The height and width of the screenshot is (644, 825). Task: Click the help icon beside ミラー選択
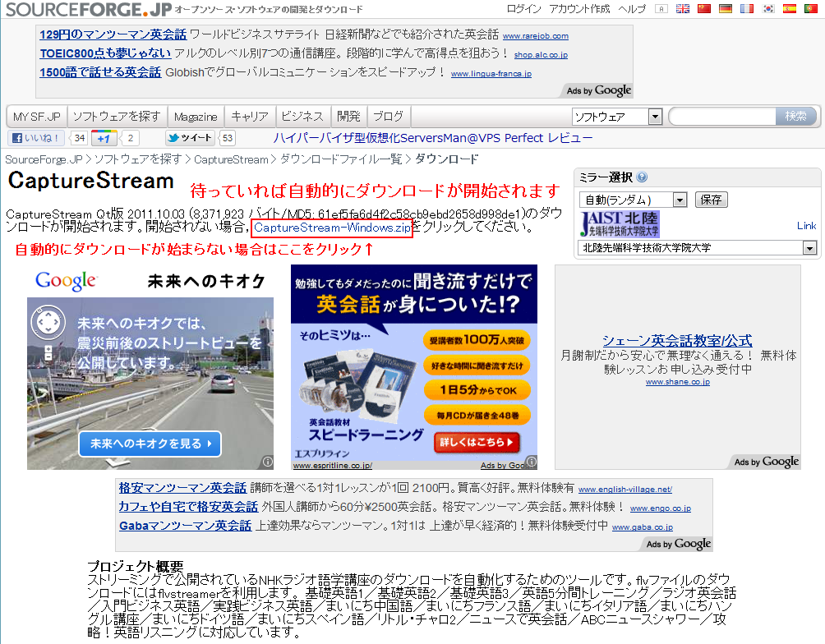[x=642, y=177]
